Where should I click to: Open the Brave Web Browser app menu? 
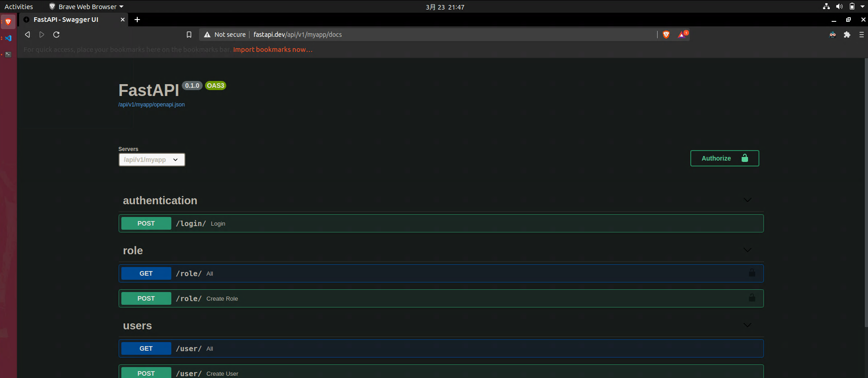pyautogui.click(x=86, y=6)
